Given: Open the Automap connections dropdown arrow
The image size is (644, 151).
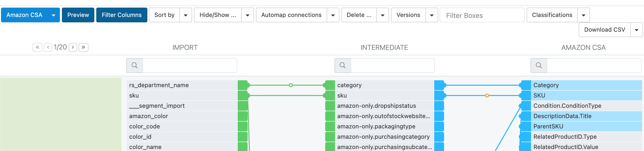Looking at the screenshot, I should pos(333,15).
